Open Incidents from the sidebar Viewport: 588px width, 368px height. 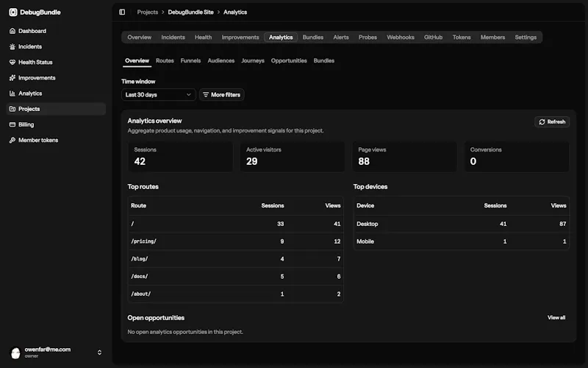[x=57, y=46]
